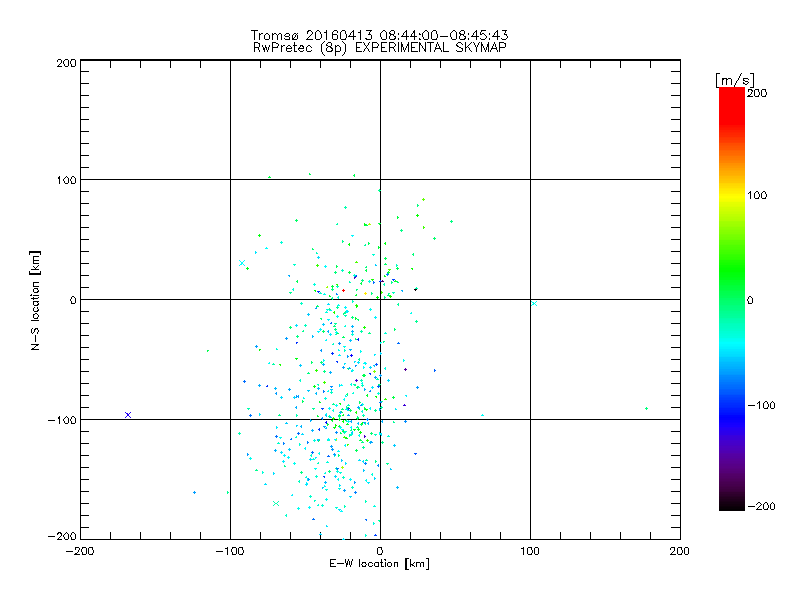Click the plot title line showing Tromsø 20160413
Screen dimensions: 800x600
(379, 35)
